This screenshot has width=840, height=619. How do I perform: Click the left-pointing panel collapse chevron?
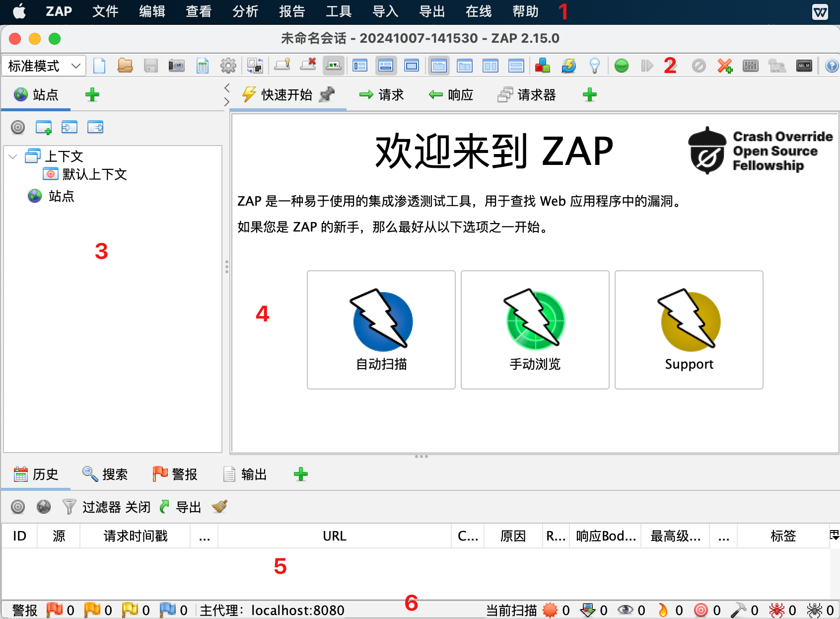click(x=227, y=88)
